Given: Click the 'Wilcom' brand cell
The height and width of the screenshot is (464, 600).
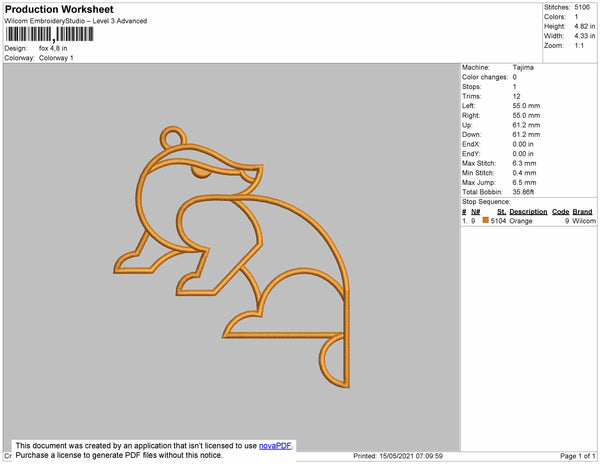Looking at the screenshot, I should point(584,221).
